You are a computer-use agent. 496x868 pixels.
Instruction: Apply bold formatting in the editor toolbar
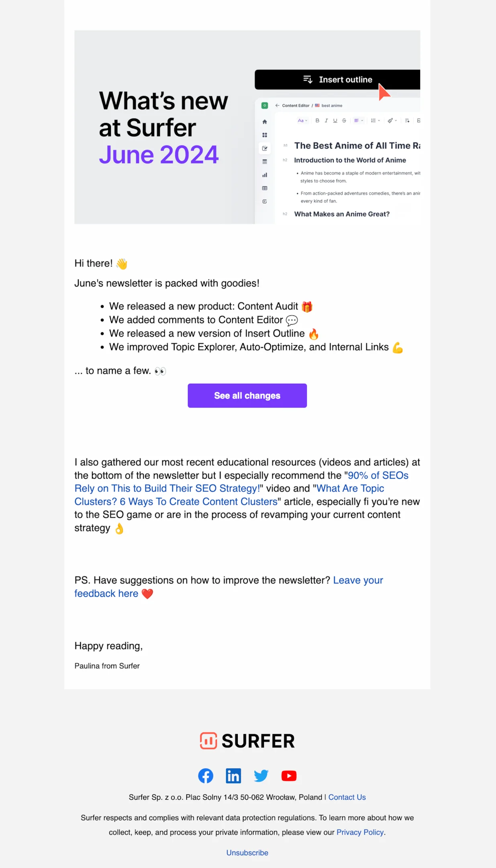pyautogui.click(x=317, y=120)
